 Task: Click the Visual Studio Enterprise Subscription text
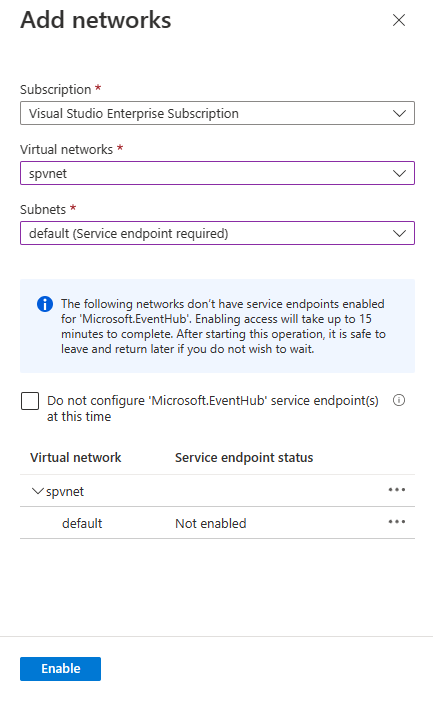pos(134,114)
